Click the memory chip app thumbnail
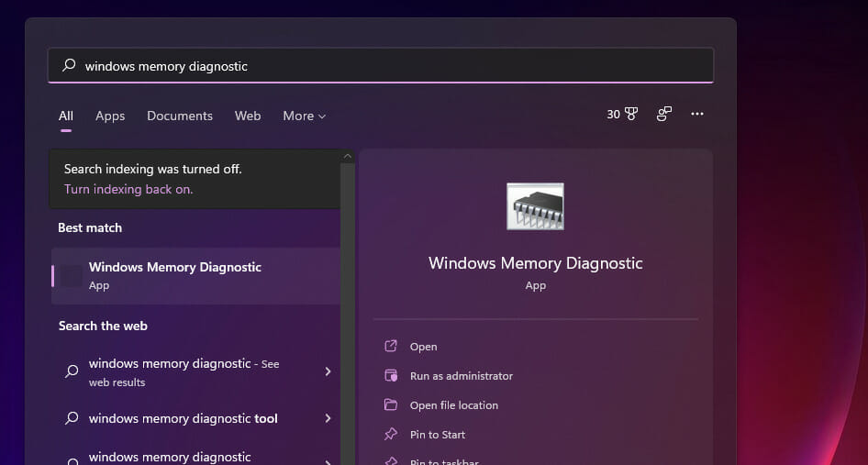 535,206
